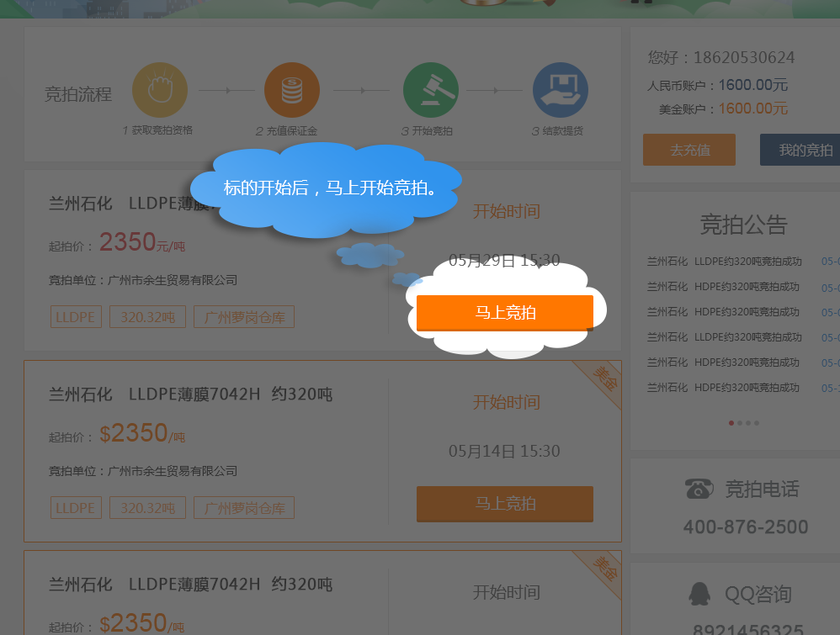840x635 pixels.
Task: Open the second announcement 兰州石化 HDPE约320吨竞拍成功
Action: click(723, 287)
